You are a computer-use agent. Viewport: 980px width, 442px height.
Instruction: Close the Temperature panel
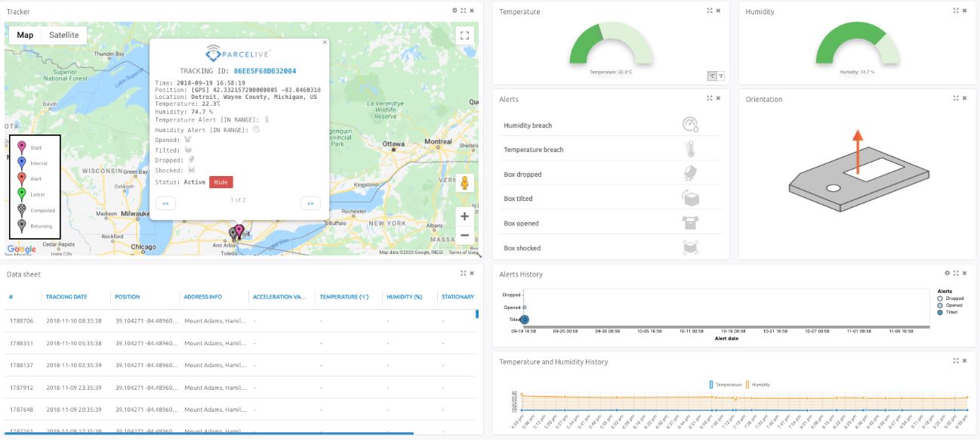click(718, 11)
